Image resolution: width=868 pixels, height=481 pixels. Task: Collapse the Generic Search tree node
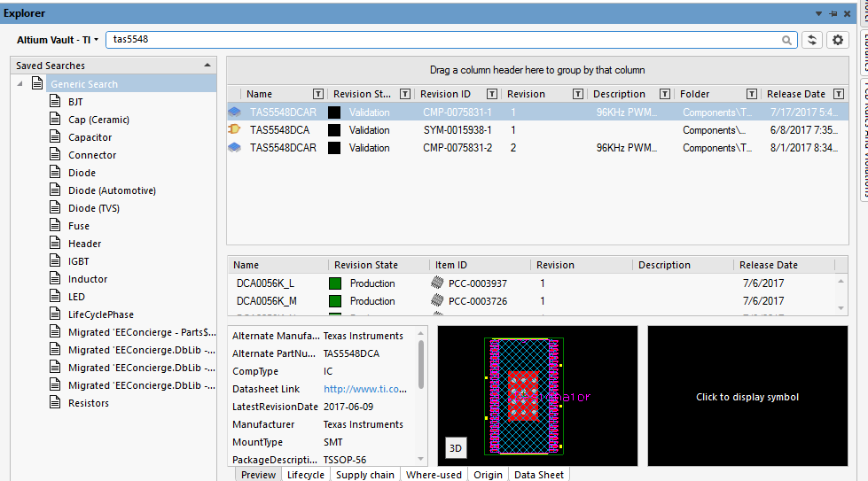click(20, 84)
